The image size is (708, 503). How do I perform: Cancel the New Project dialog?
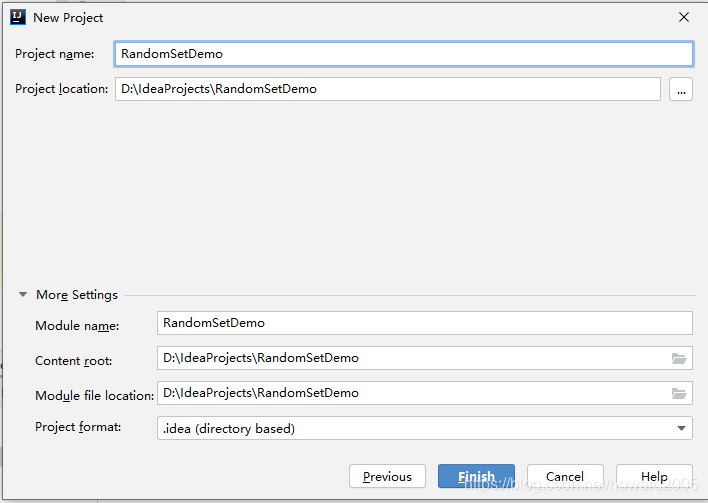click(x=565, y=476)
